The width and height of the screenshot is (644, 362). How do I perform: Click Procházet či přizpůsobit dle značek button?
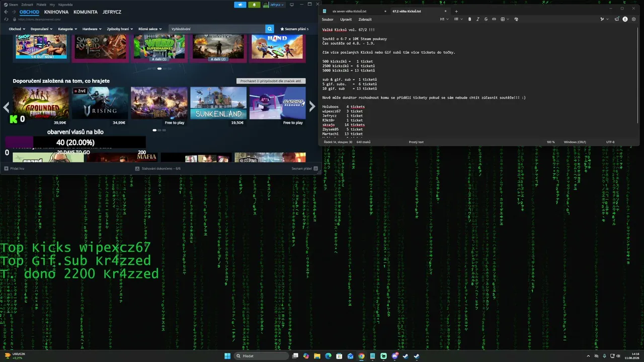pyautogui.click(x=271, y=81)
